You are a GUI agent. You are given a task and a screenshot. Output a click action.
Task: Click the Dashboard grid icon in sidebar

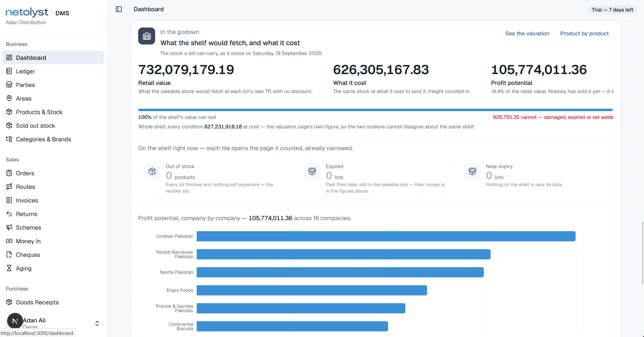(x=9, y=57)
